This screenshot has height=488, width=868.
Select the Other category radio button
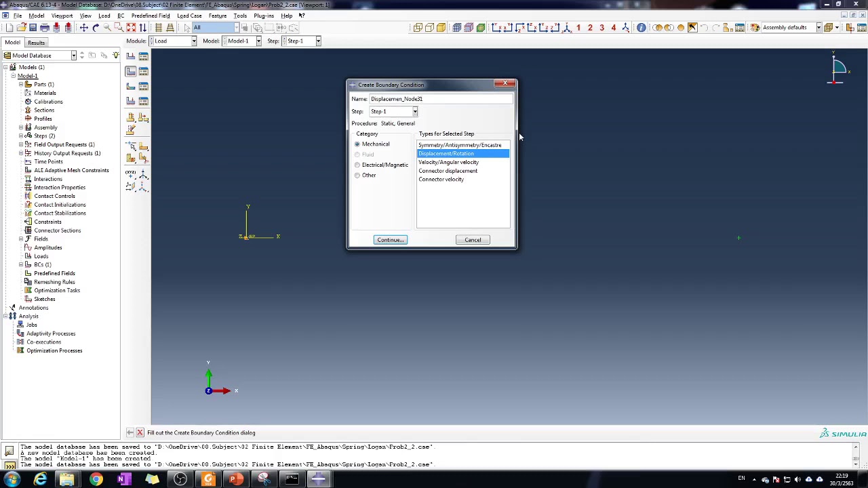[357, 176]
